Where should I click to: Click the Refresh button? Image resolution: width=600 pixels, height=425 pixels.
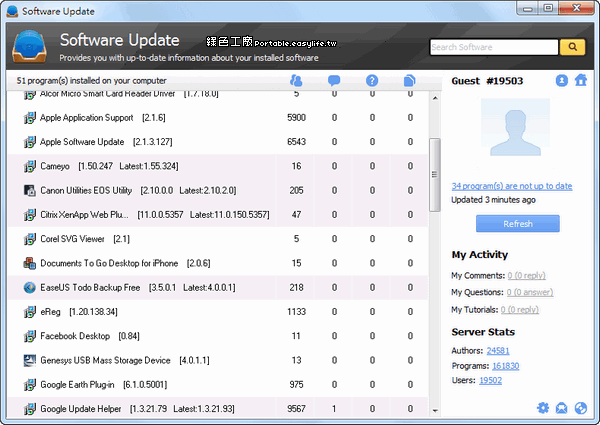pyautogui.click(x=517, y=223)
